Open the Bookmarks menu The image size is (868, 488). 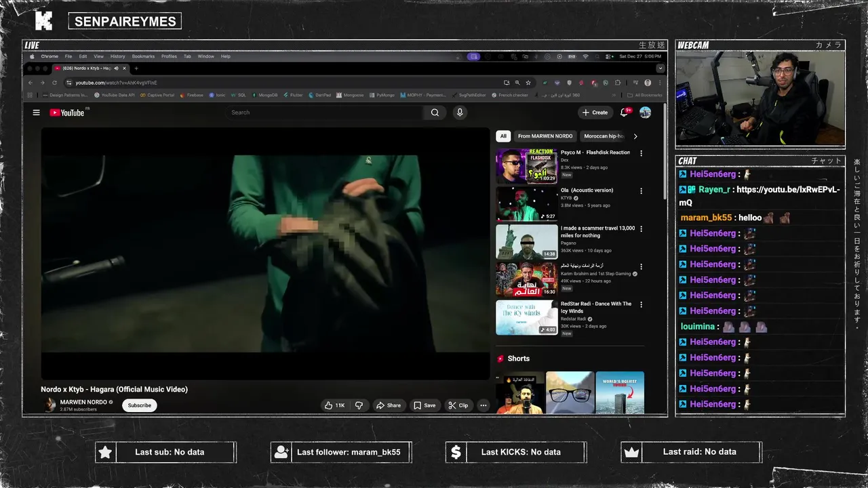pos(143,56)
